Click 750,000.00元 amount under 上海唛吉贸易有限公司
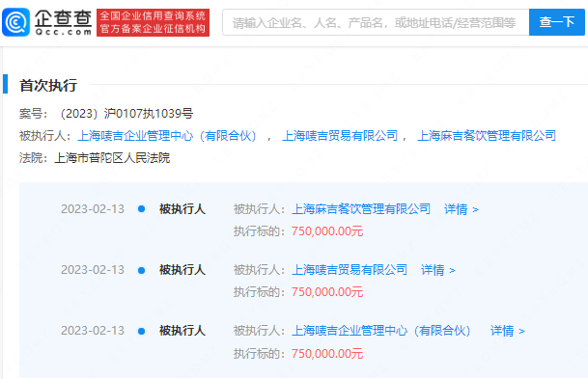This screenshot has width=588, height=379. tap(327, 292)
